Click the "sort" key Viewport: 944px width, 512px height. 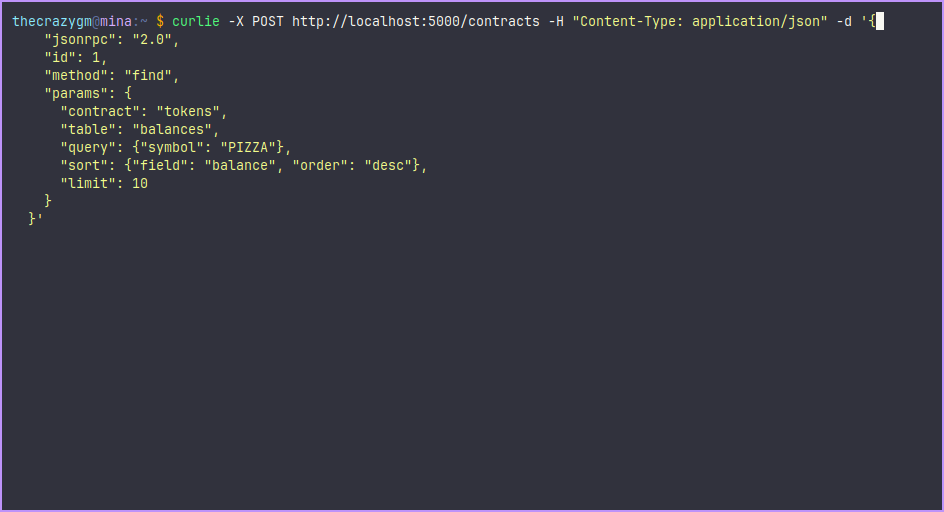point(84,165)
